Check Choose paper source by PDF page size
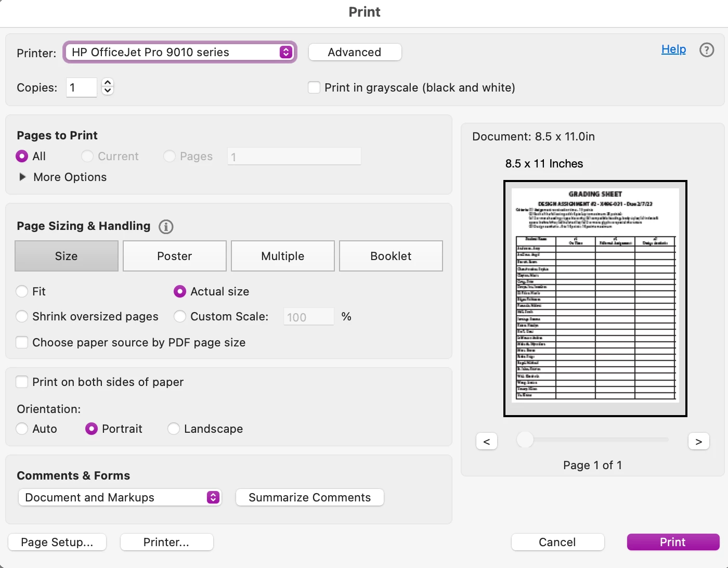728x568 pixels. pyautogui.click(x=22, y=342)
